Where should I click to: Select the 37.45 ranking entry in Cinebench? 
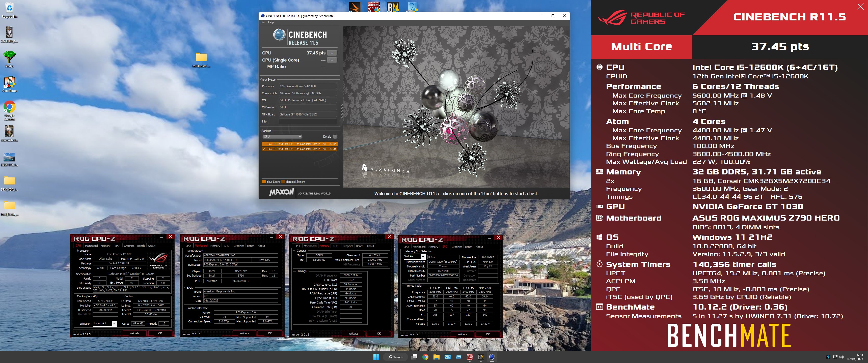[300, 144]
